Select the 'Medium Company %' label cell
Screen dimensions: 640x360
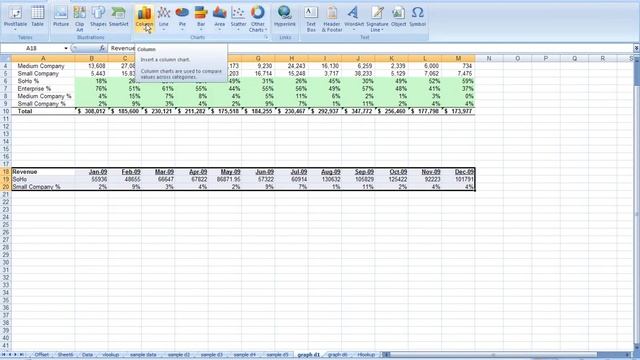(43, 96)
